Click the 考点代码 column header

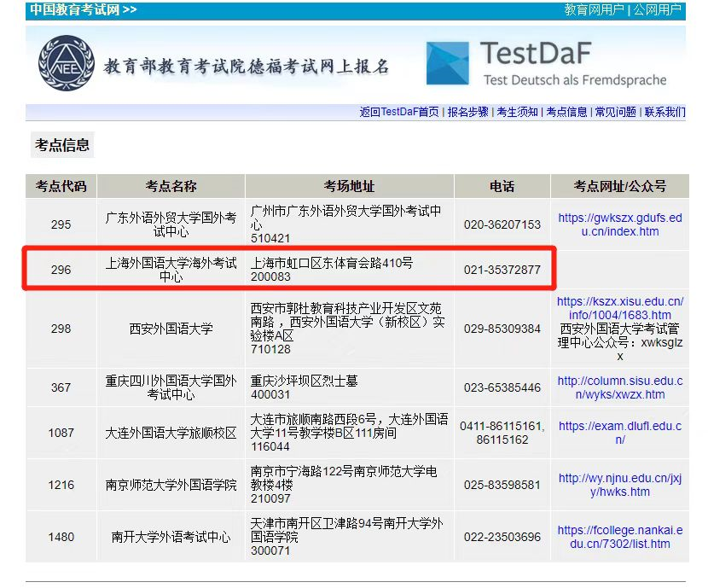click(61, 186)
